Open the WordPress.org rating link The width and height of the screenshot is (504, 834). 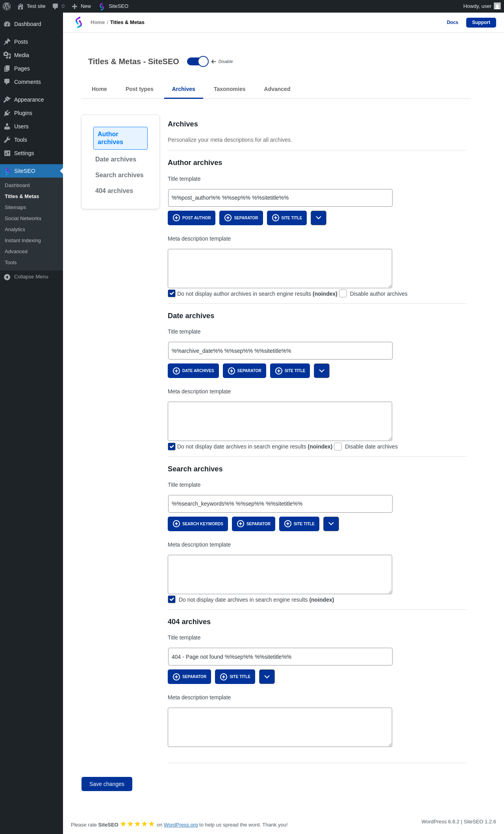click(181, 825)
